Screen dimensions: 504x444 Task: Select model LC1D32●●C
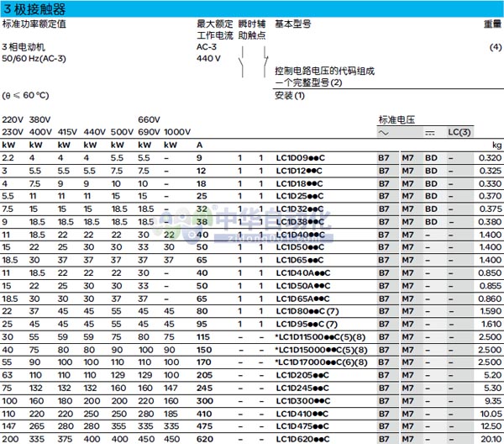300,209
